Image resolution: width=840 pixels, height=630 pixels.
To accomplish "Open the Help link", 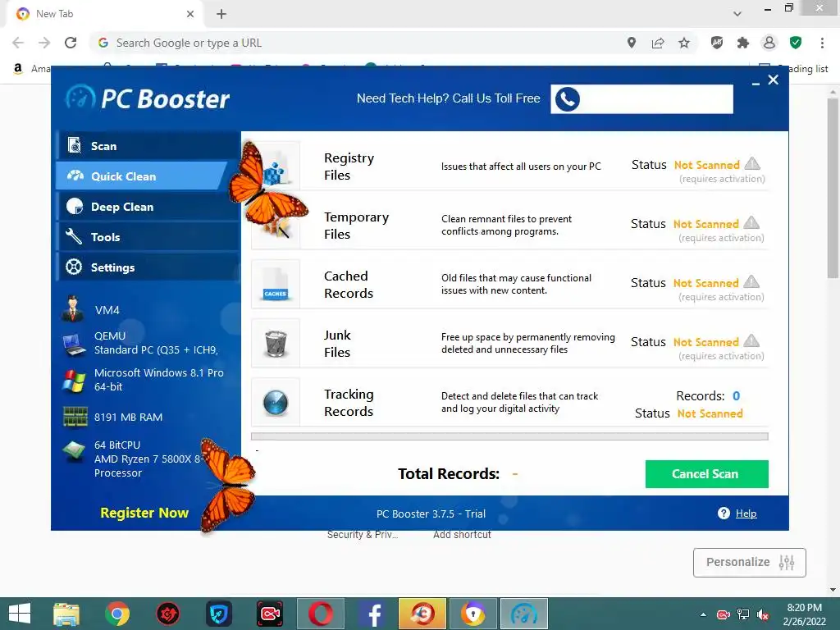I will pyautogui.click(x=746, y=514).
